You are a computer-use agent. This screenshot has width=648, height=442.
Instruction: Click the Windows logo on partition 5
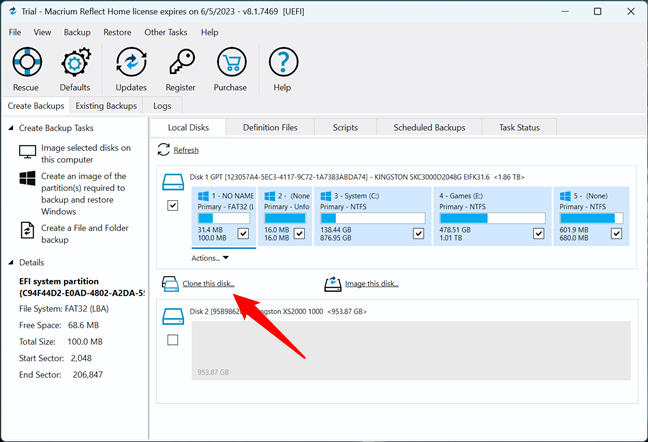coord(565,196)
